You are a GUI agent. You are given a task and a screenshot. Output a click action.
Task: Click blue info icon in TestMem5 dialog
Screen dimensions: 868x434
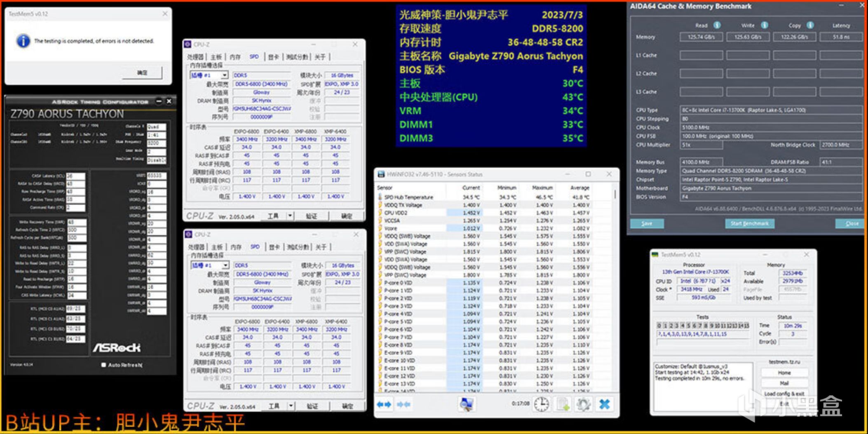[23, 41]
